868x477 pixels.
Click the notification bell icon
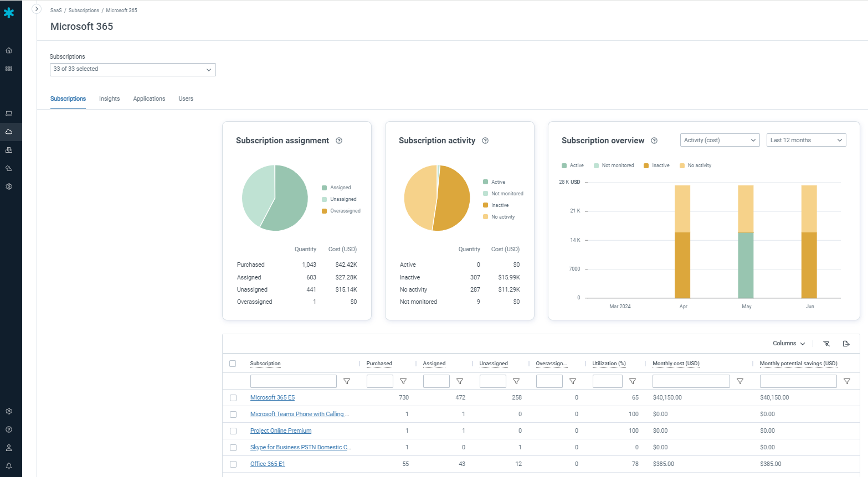(x=9, y=466)
